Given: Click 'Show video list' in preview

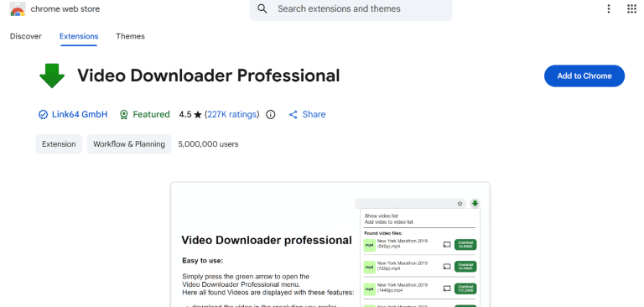Looking at the screenshot, I should [382, 216].
